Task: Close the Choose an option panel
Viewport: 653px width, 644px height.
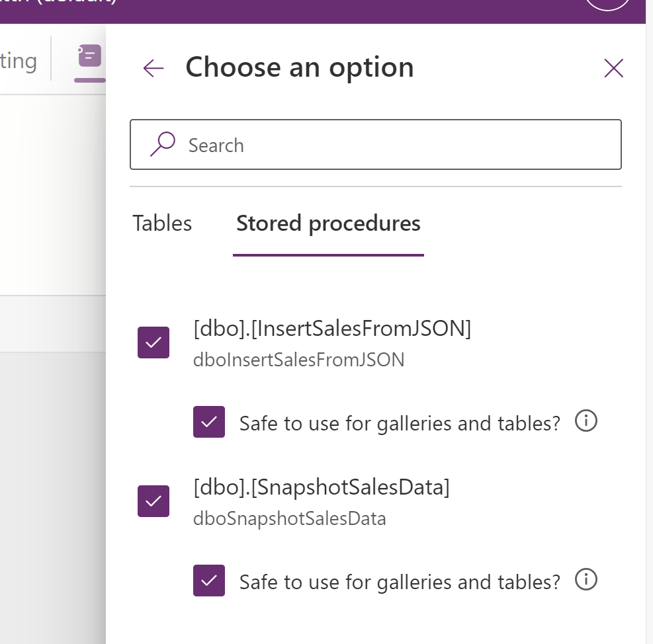Action: 613,68
